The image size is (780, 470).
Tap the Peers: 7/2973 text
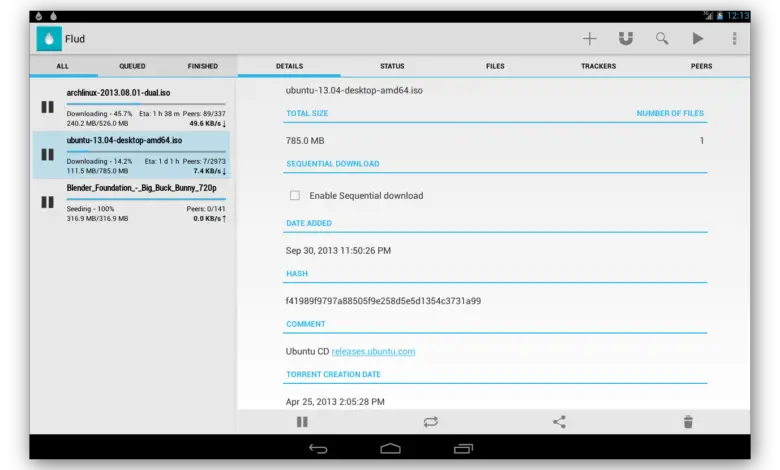(x=204, y=161)
